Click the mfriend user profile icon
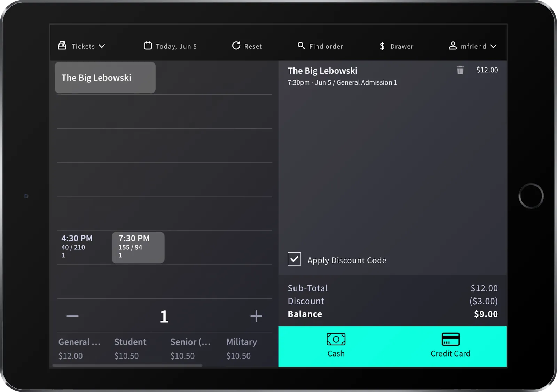The image size is (557, 392). tap(453, 46)
